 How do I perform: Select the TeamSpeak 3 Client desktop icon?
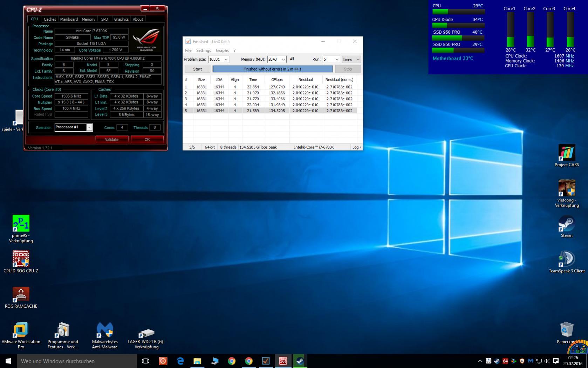[x=567, y=262]
